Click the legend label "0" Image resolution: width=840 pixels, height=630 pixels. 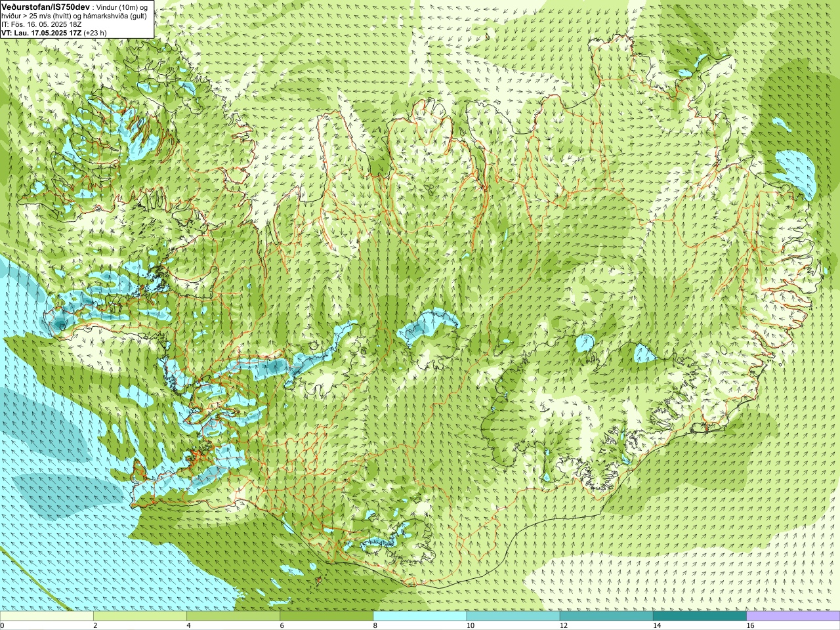click(3, 625)
